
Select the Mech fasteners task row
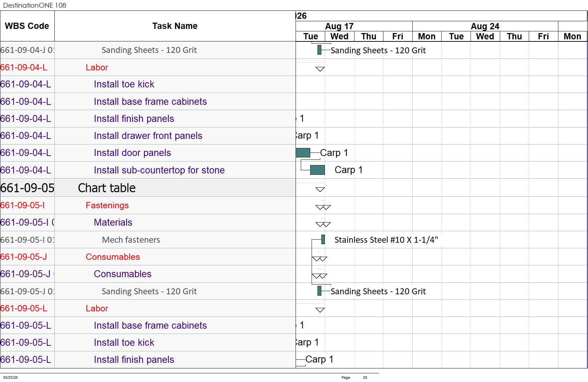tap(148, 240)
